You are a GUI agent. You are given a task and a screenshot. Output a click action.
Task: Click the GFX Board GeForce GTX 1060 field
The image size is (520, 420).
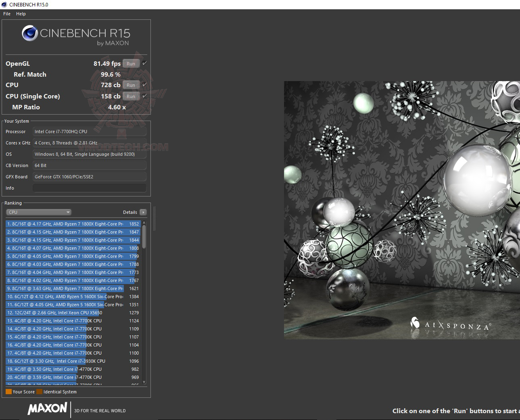tap(90, 177)
